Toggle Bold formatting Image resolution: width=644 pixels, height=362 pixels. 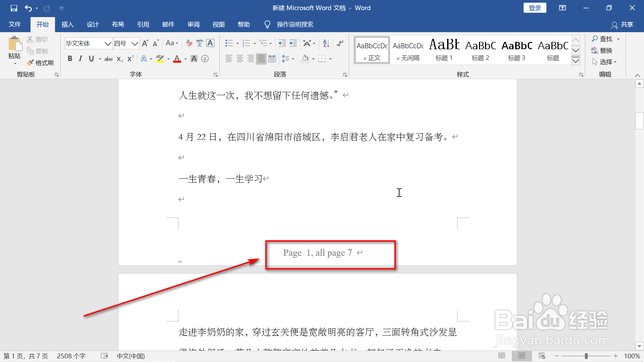click(x=70, y=59)
